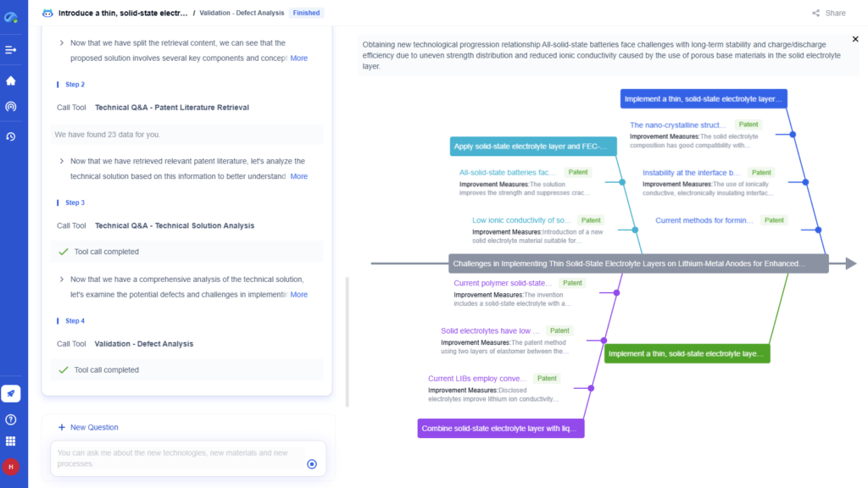Select the purple 'Combine solid-state electrolyte layer' node
Viewport: 868px width, 488px height.
(x=500, y=429)
